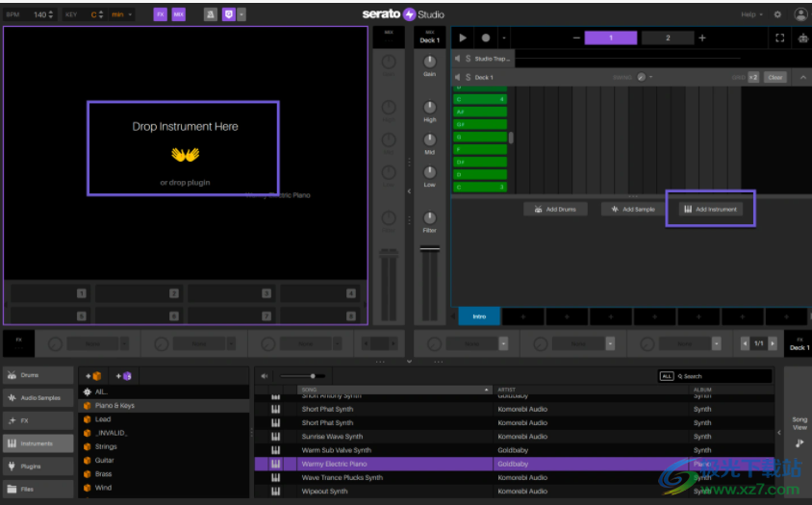Toggle the FX panel button
The image size is (812, 505).
pyautogui.click(x=160, y=14)
